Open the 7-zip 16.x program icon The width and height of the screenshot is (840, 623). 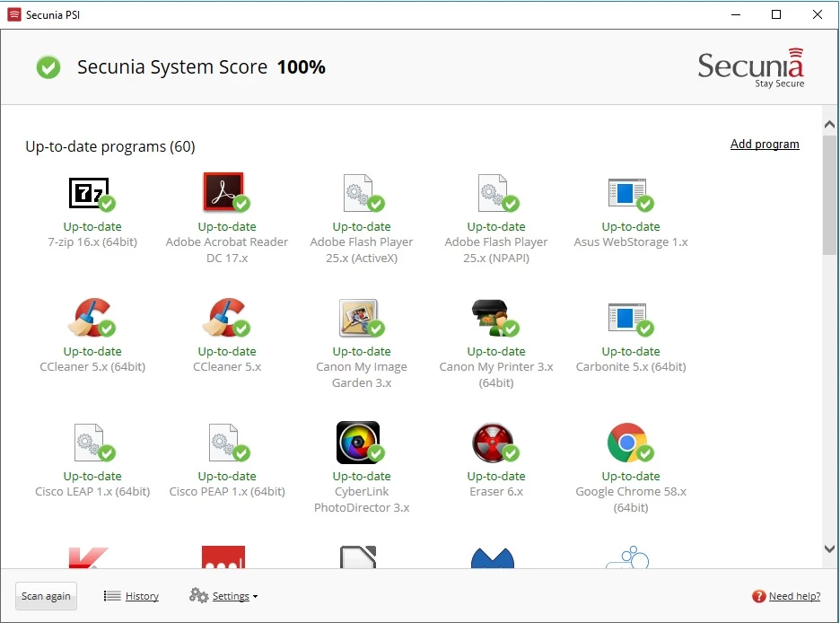92,193
